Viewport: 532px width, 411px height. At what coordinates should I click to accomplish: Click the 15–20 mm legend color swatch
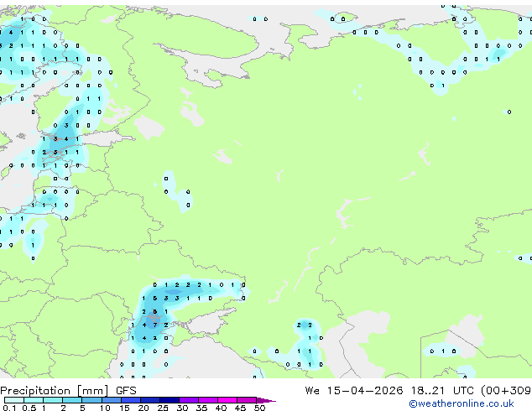tap(131, 400)
